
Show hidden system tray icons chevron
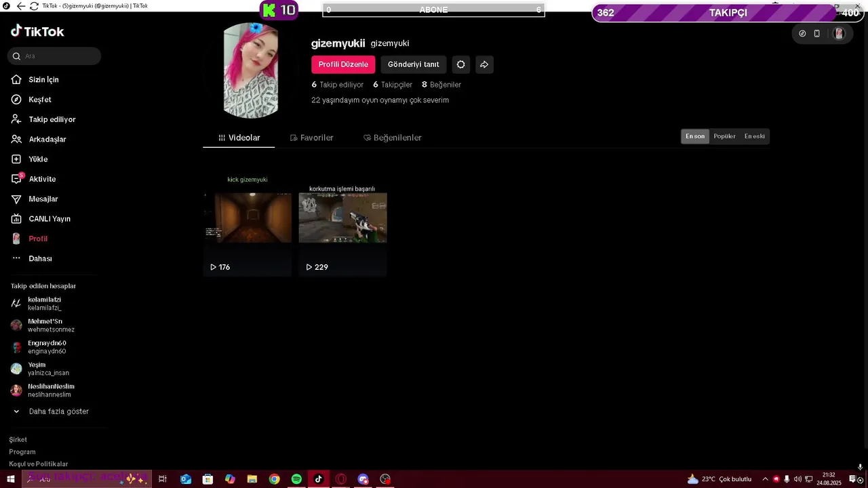[x=765, y=479]
